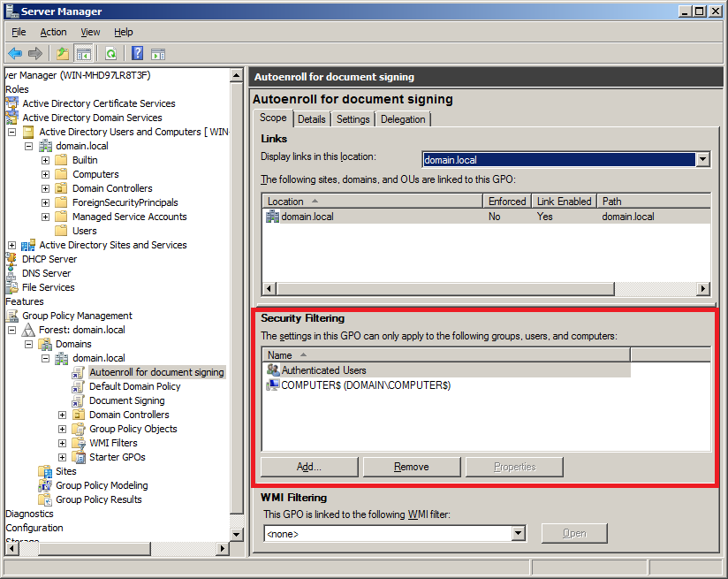The image size is (728, 579).
Task: Click the domain.local icon in Links list
Action: pos(272,216)
